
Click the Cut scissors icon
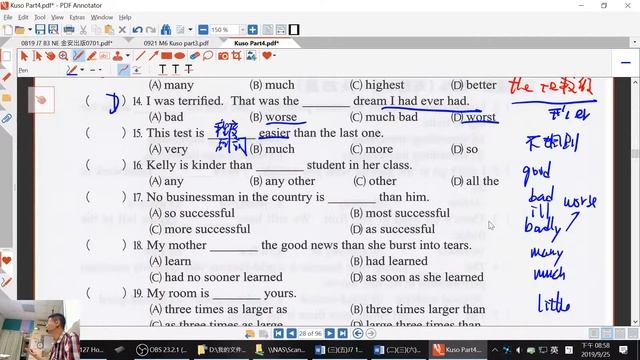click(83, 30)
